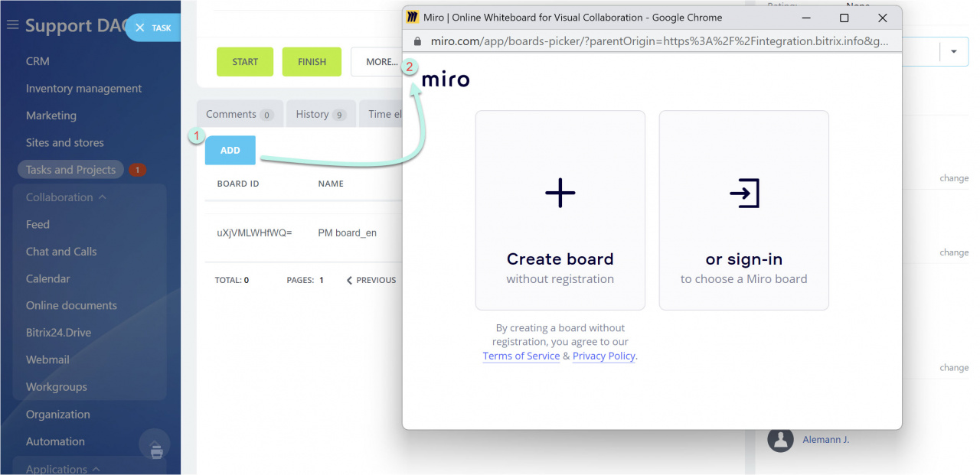The image size is (980, 475).
Task: Open Workgroups in sidebar
Action: coord(57,387)
